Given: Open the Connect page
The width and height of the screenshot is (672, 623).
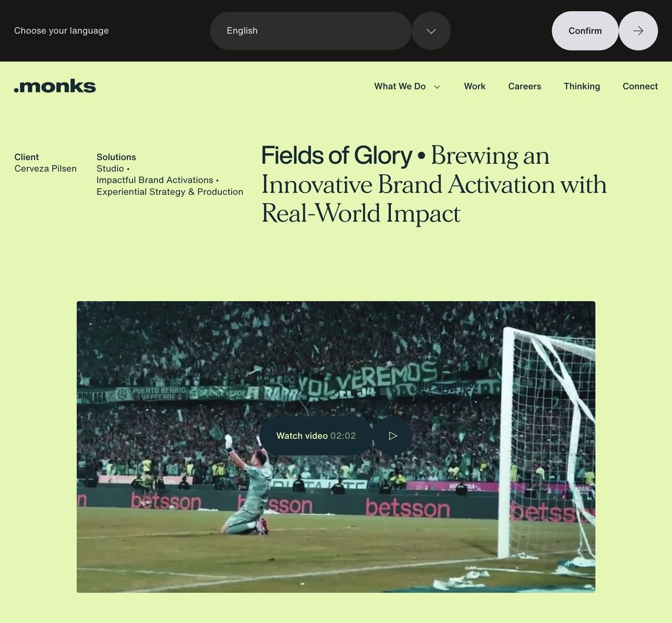Looking at the screenshot, I should click(640, 86).
